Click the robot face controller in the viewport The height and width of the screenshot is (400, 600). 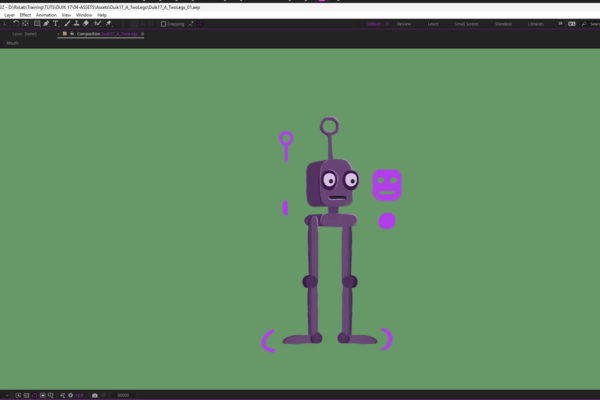387,184
